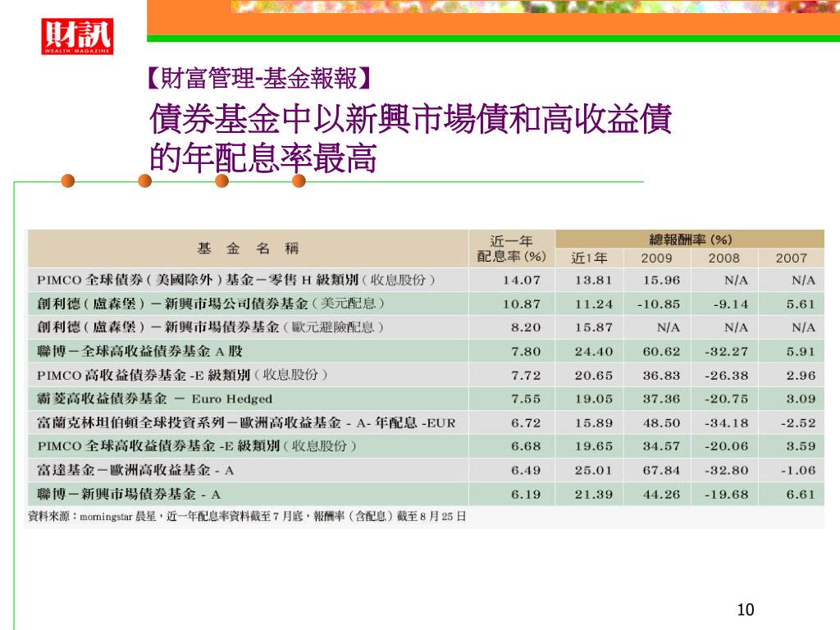
Task: Click the 【財富管理-基金報報】 heading
Action: tap(258, 78)
